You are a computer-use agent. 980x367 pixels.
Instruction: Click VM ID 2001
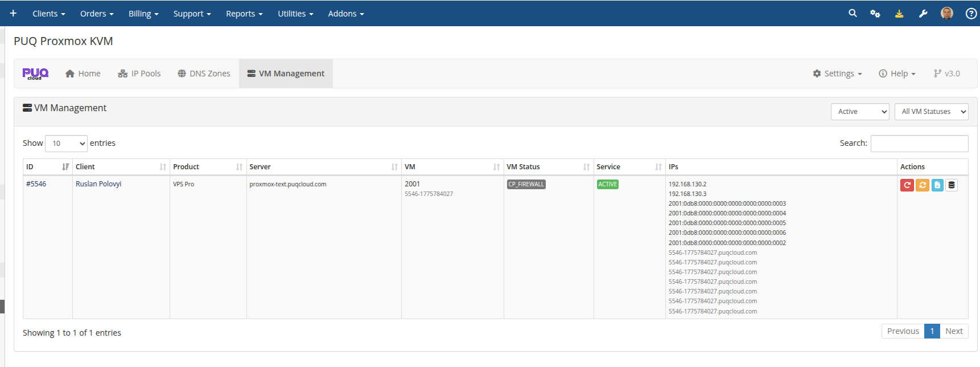[x=412, y=184]
